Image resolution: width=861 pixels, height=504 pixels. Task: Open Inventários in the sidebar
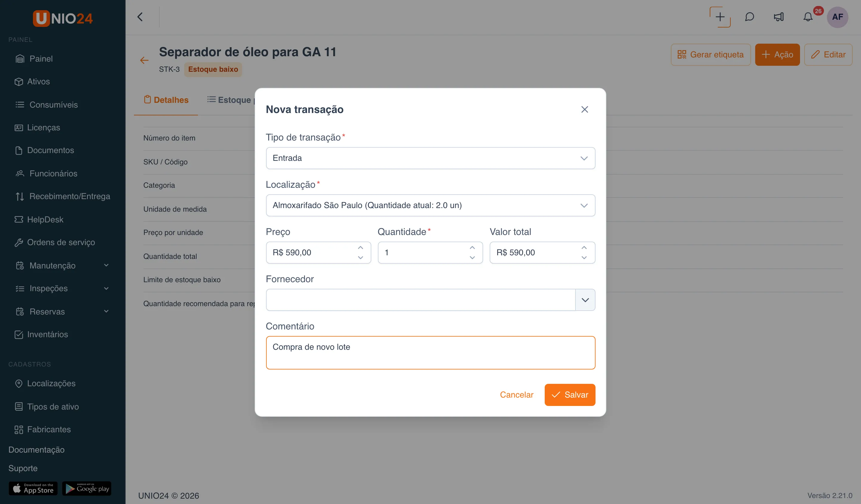[41, 334]
